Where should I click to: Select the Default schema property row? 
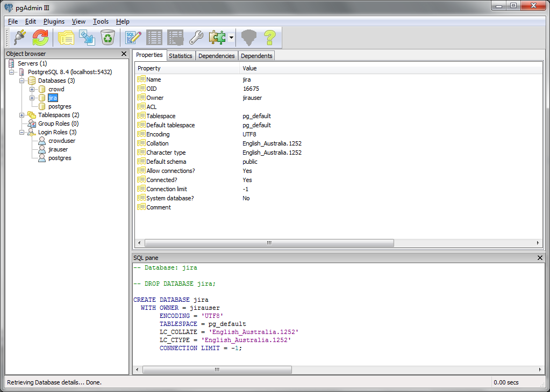pyautogui.click(x=339, y=162)
